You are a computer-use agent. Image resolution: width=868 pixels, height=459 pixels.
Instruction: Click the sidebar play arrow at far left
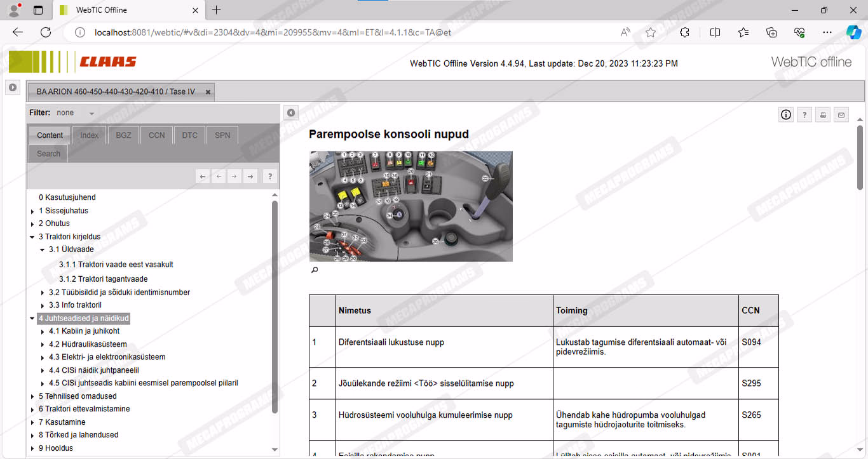click(x=13, y=88)
